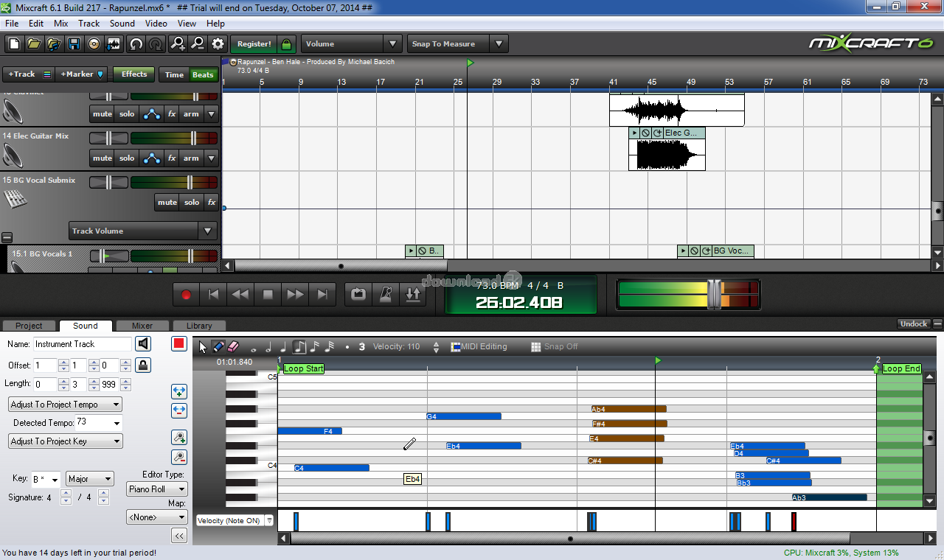Solo the BG Vocal Submix track
This screenshot has width=944, height=560.
point(191,202)
